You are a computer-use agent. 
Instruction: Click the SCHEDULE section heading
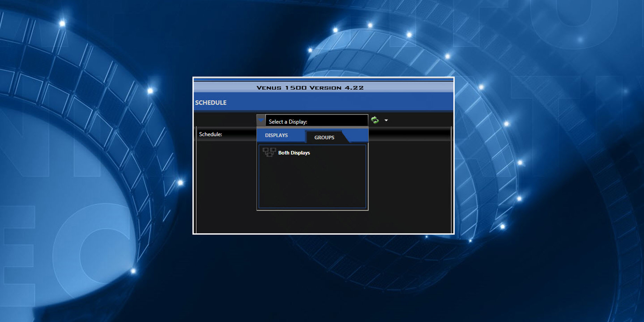pos(211,103)
